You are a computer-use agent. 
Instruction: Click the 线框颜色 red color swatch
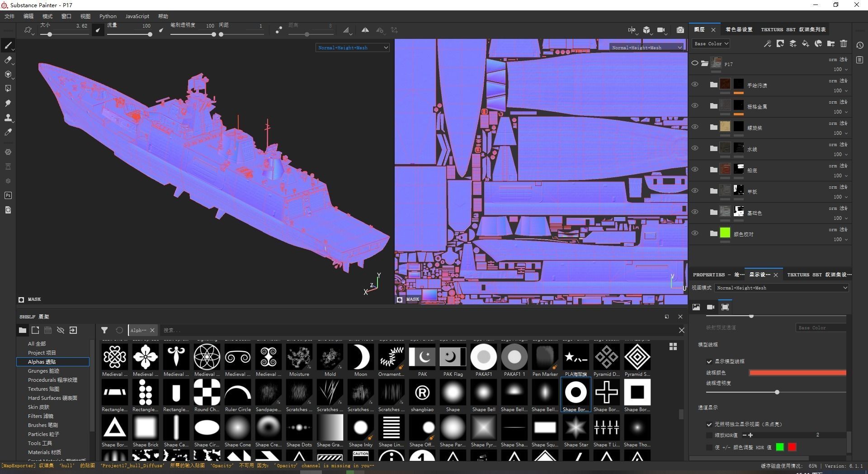[x=797, y=373]
